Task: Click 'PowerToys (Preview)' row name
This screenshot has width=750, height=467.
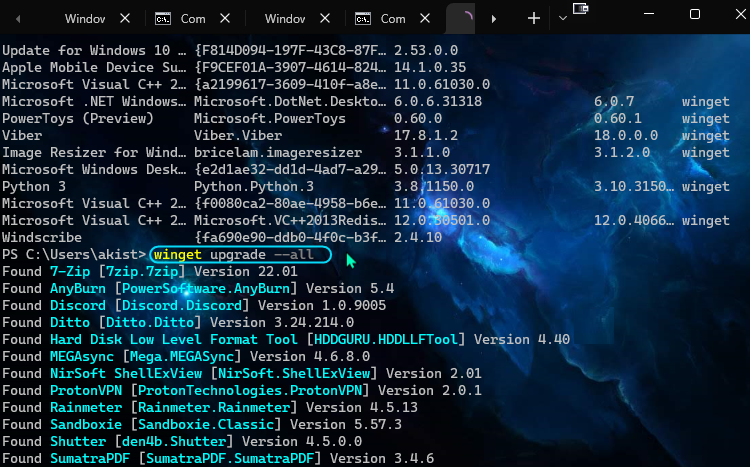Action: pyautogui.click(x=78, y=118)
